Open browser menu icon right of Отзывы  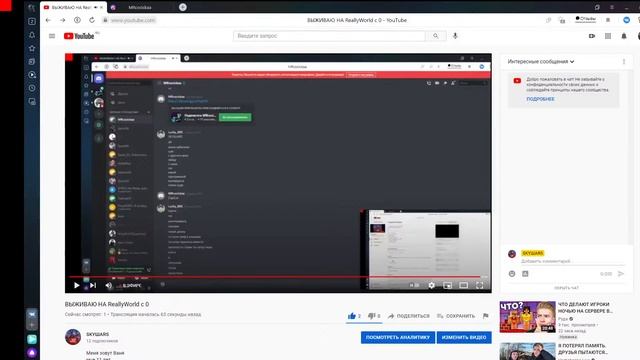(x=608, y=20)
